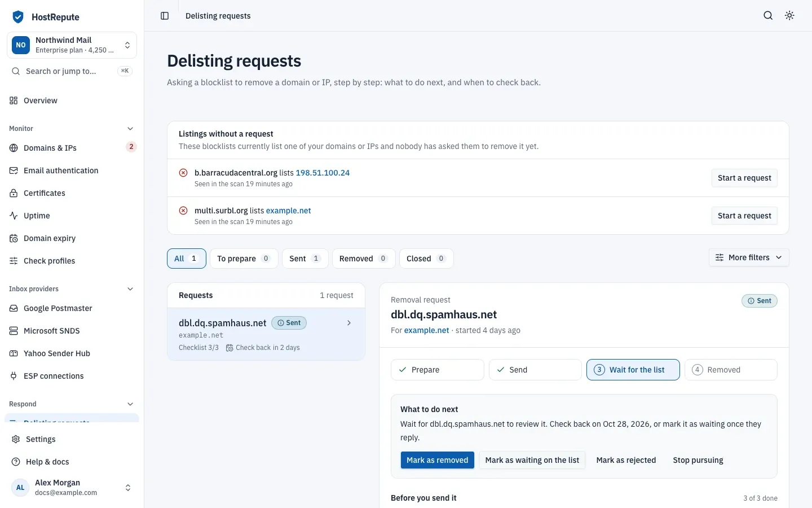Expand the More filters dropdown
Screen dimensions: 812x508
(749, 257)
